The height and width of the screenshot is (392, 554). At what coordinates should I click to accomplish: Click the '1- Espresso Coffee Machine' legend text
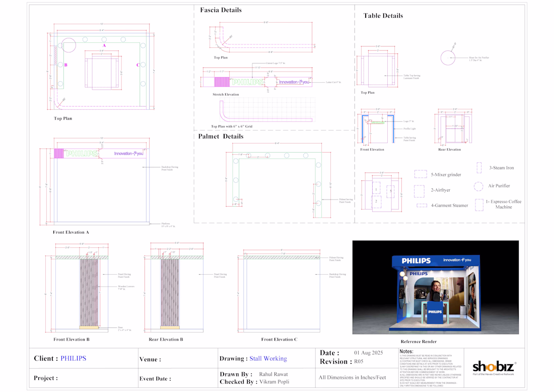(504, 204)
